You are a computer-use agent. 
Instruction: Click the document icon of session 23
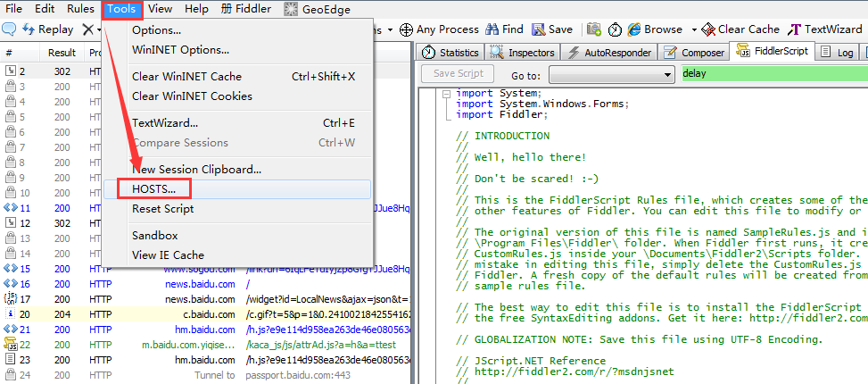click(x=10, y=360)
